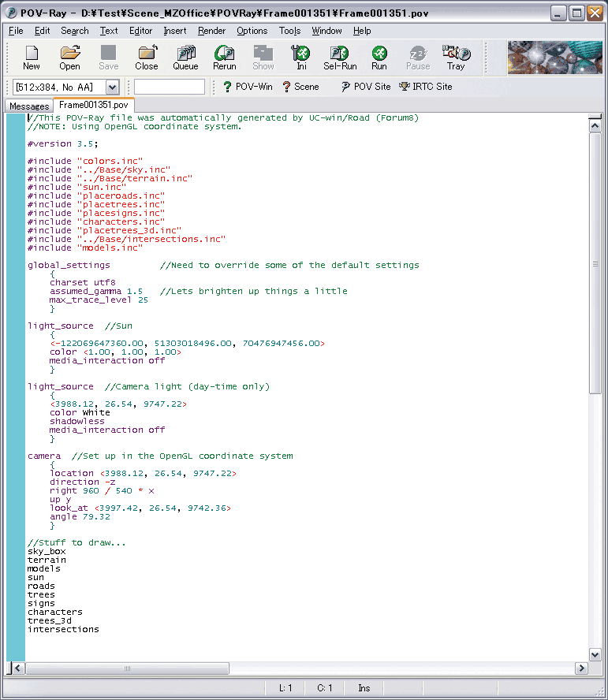
Task: Click the horizontal scrollbar left arrow
Action: (x=18, y=668)
